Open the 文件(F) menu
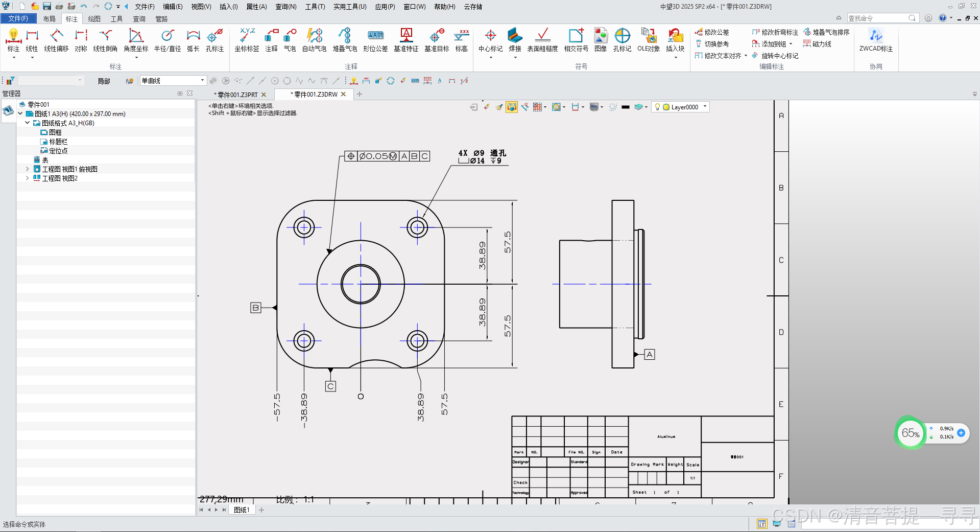Viewport: 980px width, 532px height. (x=145, y=7)
